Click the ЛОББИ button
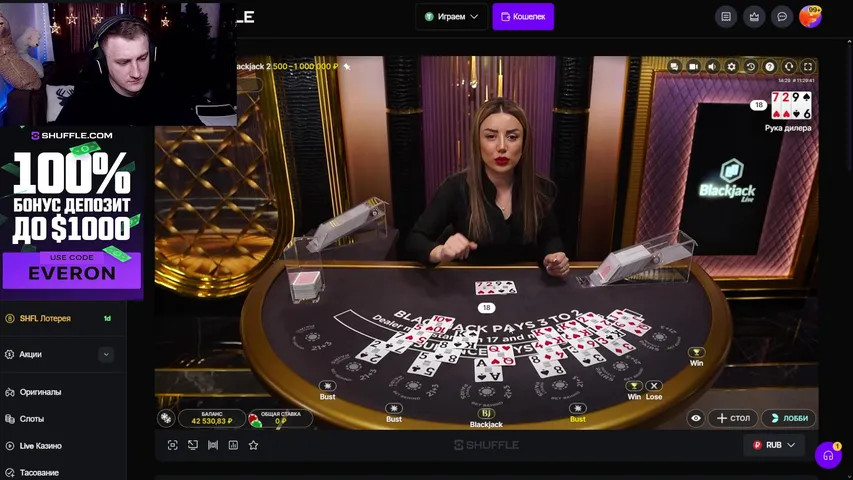This screenshot has height=480, width=853. click(x=789, y=418)
